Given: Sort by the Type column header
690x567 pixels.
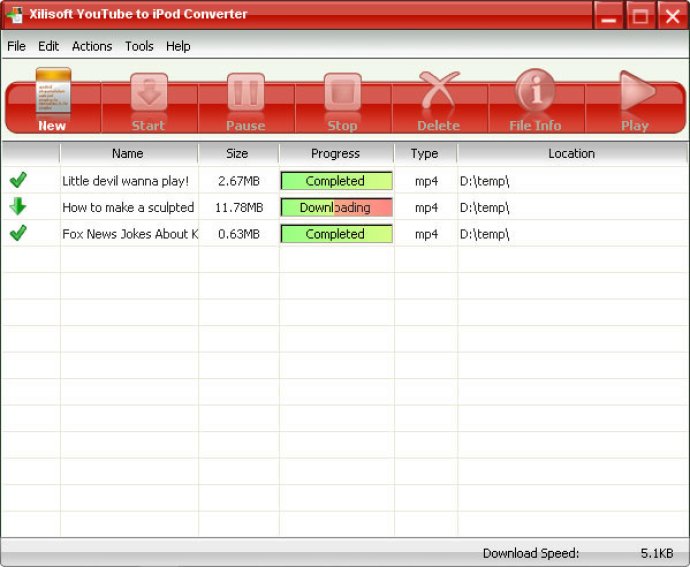Looking at the screenshot, I should tap(426, 153).
